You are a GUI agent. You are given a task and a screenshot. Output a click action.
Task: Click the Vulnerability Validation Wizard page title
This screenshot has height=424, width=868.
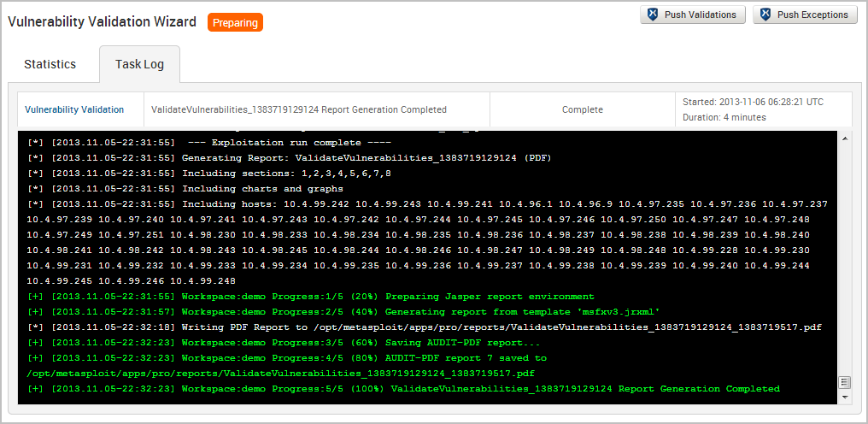[x=102, y=21]
